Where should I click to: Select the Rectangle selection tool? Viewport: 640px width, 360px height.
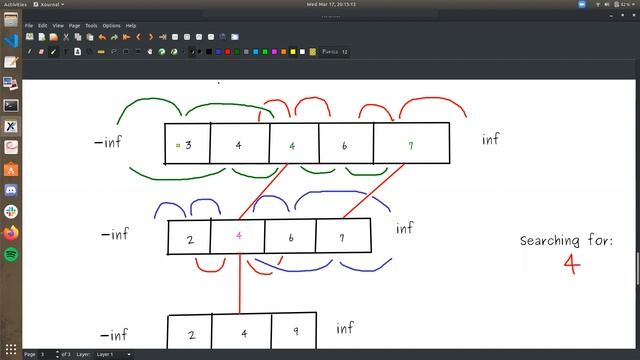pyautogui.click(x=126, y=52)
